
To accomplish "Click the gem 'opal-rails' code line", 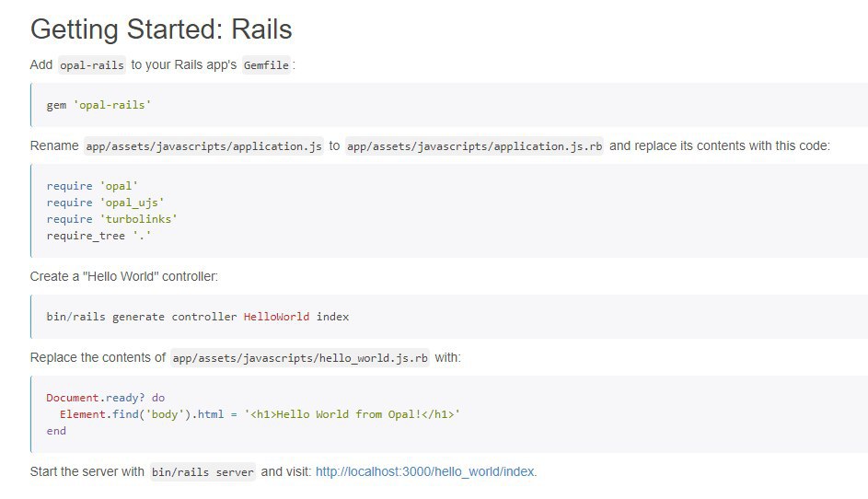I will click(x=98, y=105).
